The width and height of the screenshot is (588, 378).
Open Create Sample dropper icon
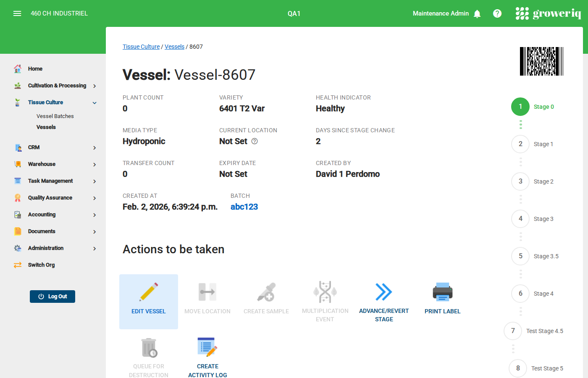tap(266, 291)
